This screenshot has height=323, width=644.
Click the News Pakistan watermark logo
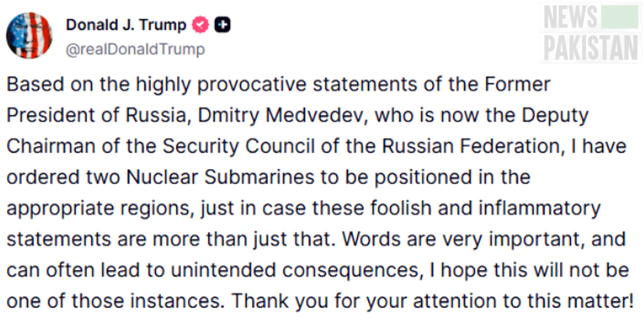591,33
